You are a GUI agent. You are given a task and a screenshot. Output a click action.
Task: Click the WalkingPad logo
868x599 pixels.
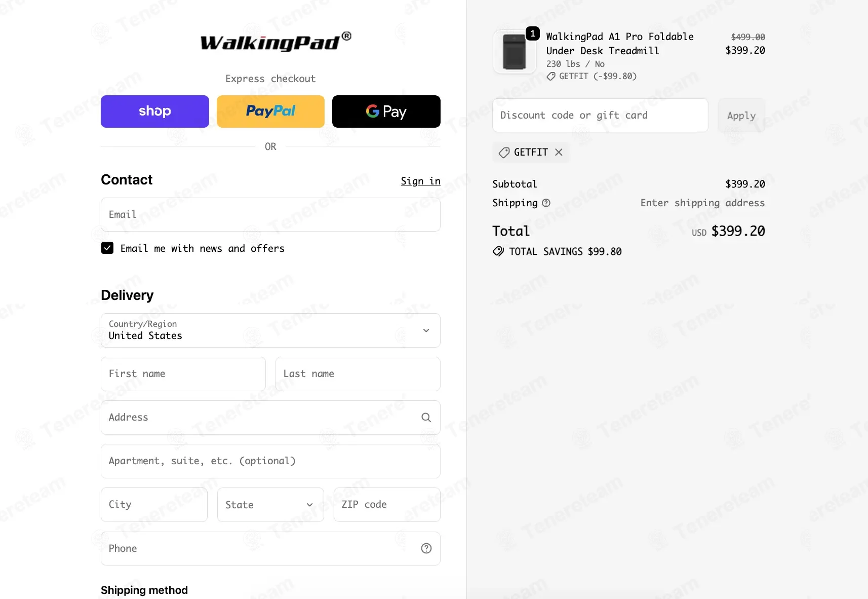pyautogui.click(x=275, y=42)
